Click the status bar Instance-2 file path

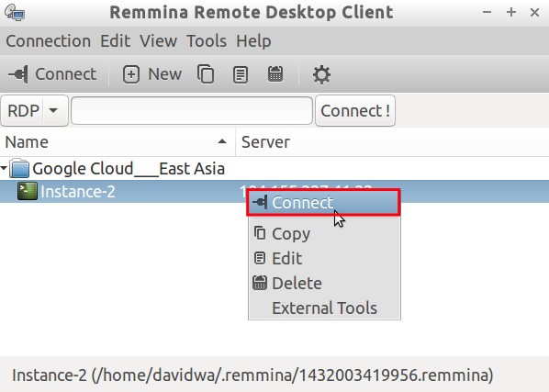(252, 375)
